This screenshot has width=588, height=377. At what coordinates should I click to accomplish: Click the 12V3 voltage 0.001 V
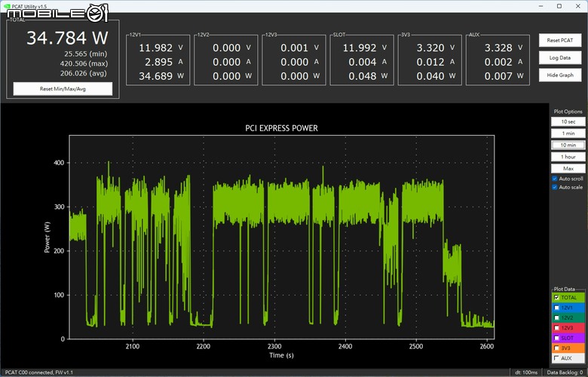tap(299, 48)
